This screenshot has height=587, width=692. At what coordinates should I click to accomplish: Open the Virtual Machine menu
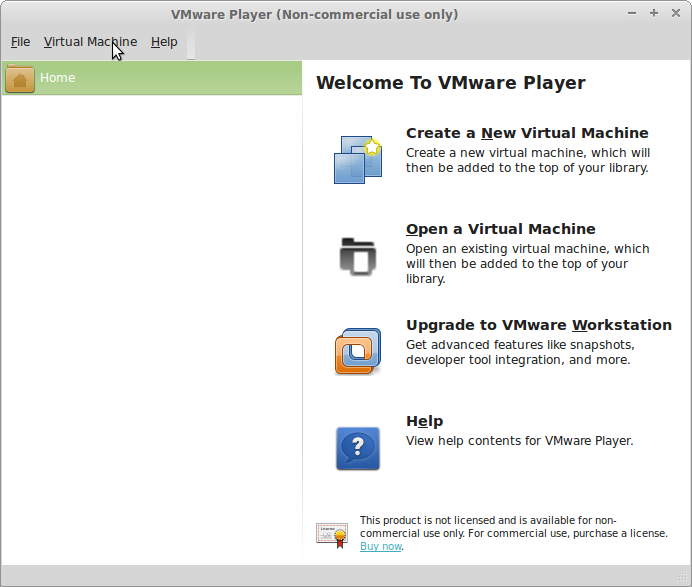90,42
